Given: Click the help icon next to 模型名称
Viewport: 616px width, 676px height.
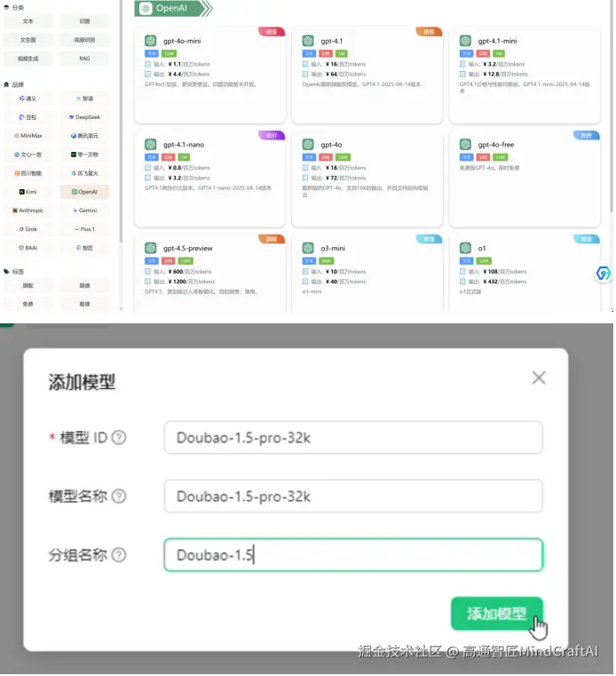Looking at the screenshot, I should (119, 497).
